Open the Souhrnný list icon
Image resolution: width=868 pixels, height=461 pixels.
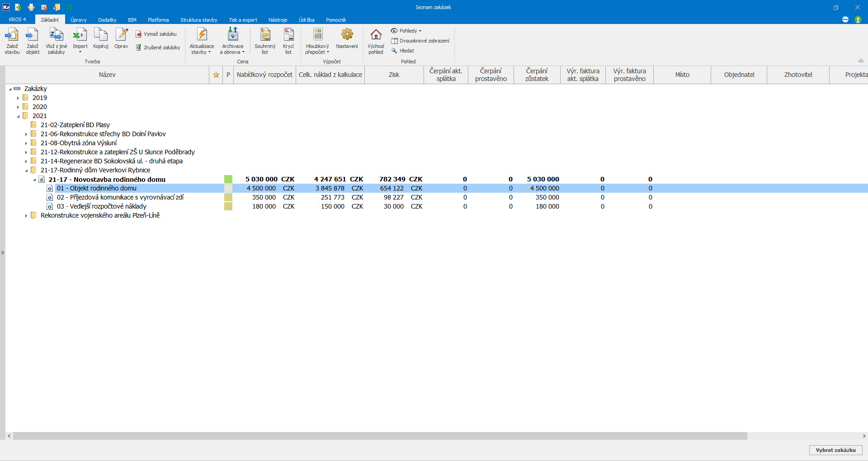[x=265, y=35]
